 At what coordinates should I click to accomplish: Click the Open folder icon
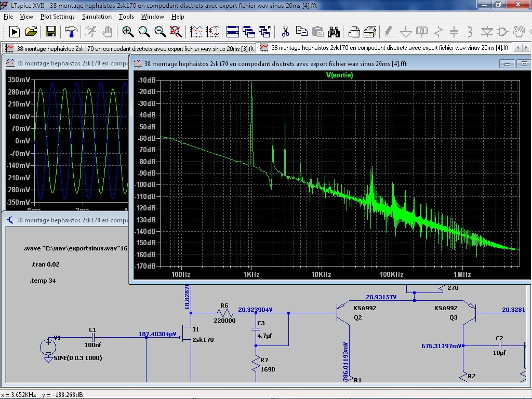[31, 32]
